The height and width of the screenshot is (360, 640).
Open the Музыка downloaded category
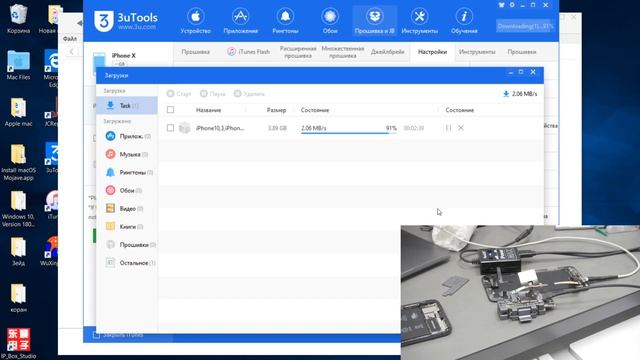(x=127, y=154)
